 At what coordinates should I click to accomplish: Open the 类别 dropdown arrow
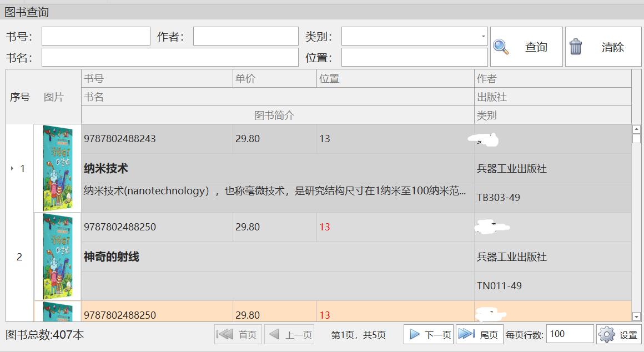pos(483,36)
